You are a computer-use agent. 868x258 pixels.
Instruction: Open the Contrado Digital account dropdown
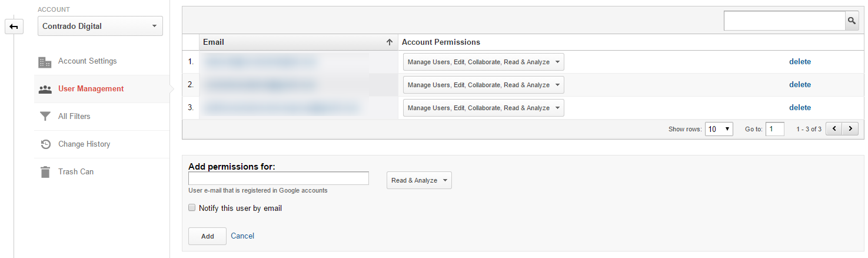pos(100,26)
